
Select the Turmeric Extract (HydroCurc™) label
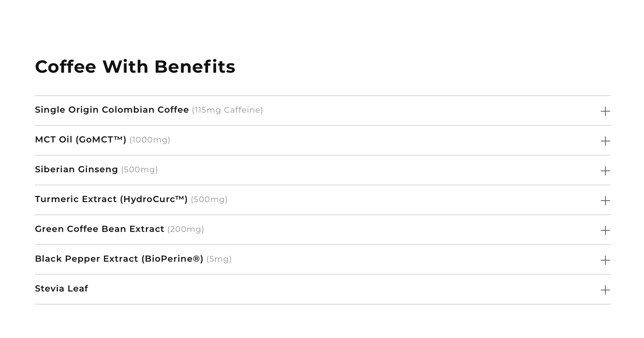pos(111,200)
